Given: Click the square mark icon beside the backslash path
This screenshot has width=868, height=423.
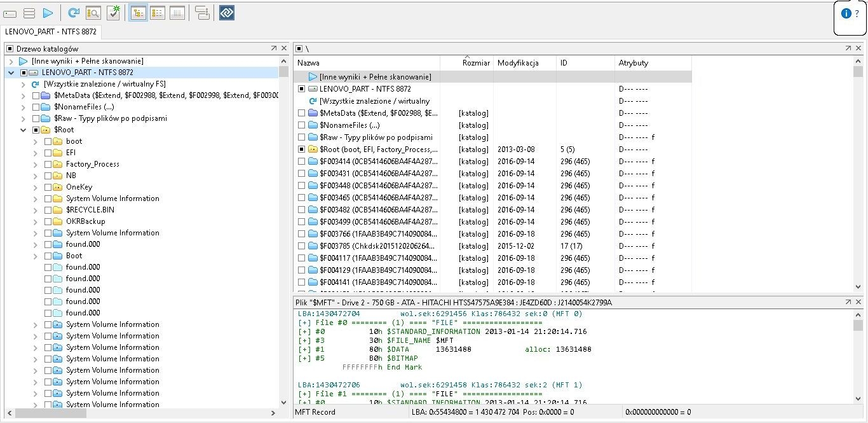Looking at the screenshot, I should click(x=299, y=48).
